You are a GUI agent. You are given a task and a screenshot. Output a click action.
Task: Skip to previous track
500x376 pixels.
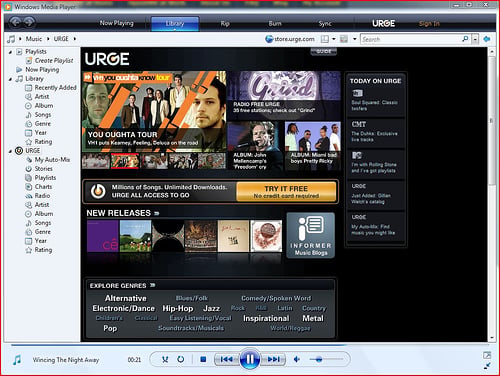226,359
